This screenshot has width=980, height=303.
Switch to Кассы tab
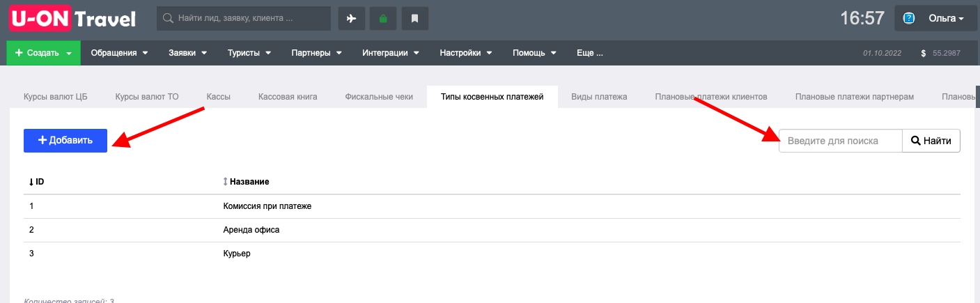point(218,97)
